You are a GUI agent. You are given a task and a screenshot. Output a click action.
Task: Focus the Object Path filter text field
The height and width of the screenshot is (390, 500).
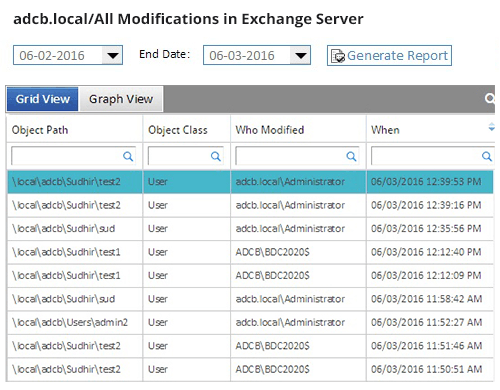coord(73,156)
